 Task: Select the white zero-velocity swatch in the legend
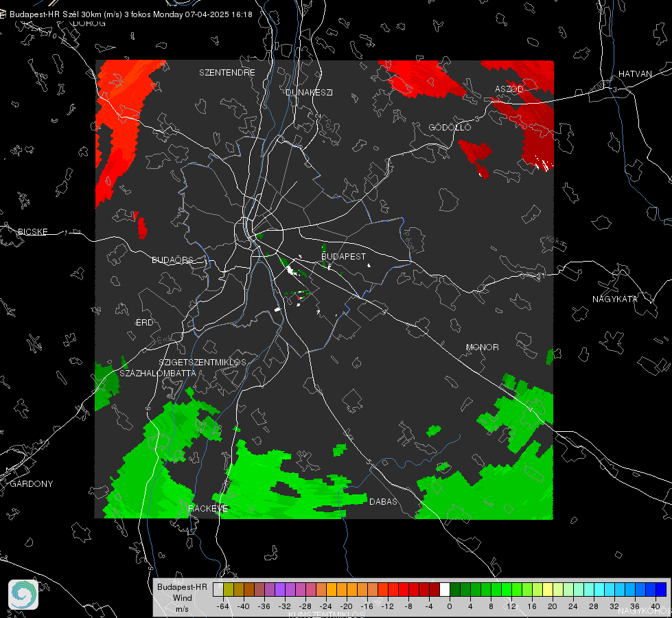445,589
